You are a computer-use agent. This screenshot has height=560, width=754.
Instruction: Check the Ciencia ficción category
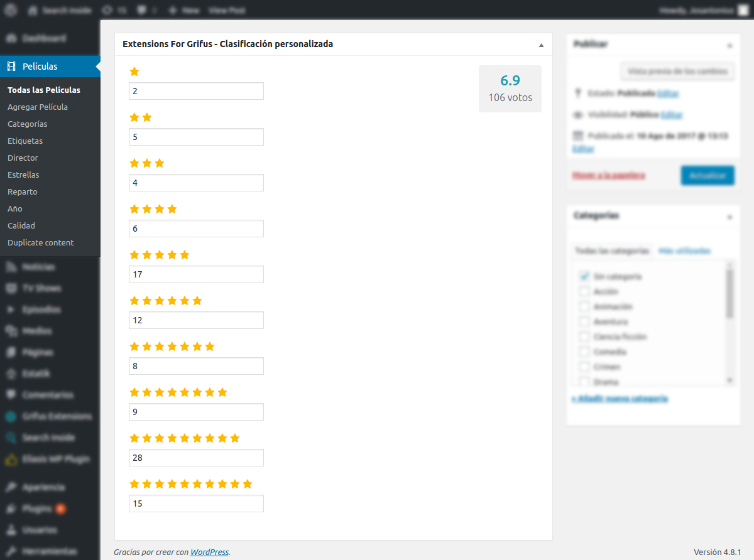(584, 337)
